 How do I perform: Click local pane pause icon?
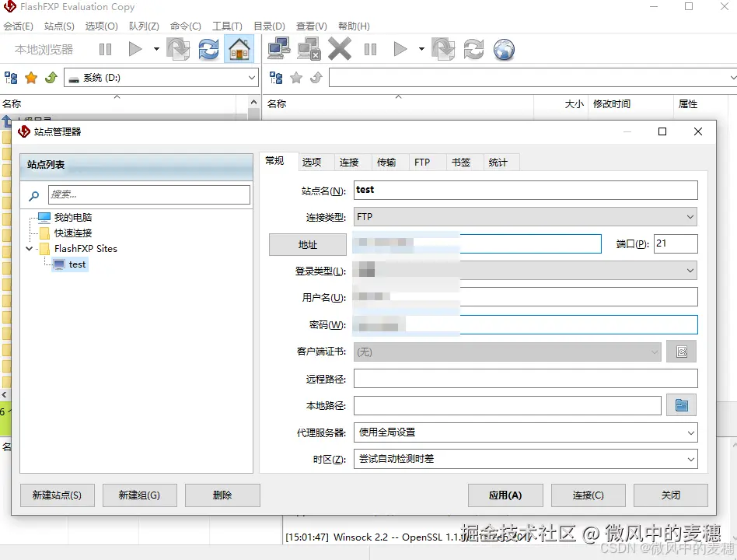(105, 49)
